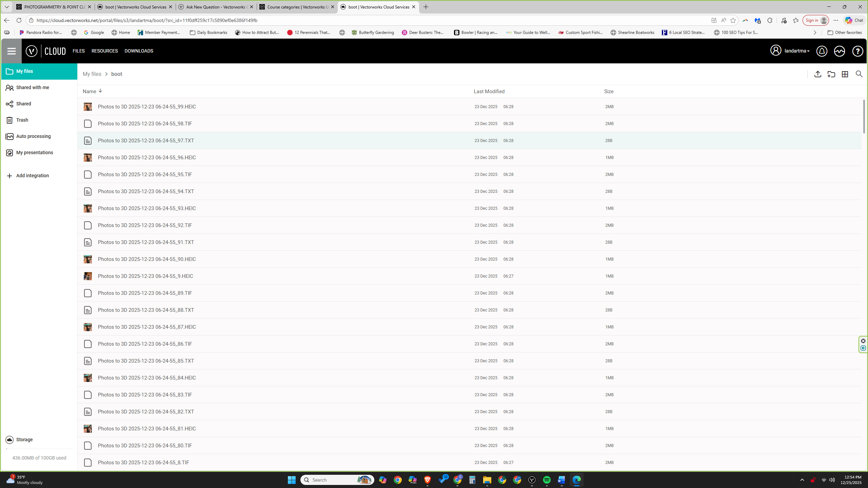This screenshot has height=488, width=868.
Task: Open Auto processing section
Action: (x=33, y=136)
